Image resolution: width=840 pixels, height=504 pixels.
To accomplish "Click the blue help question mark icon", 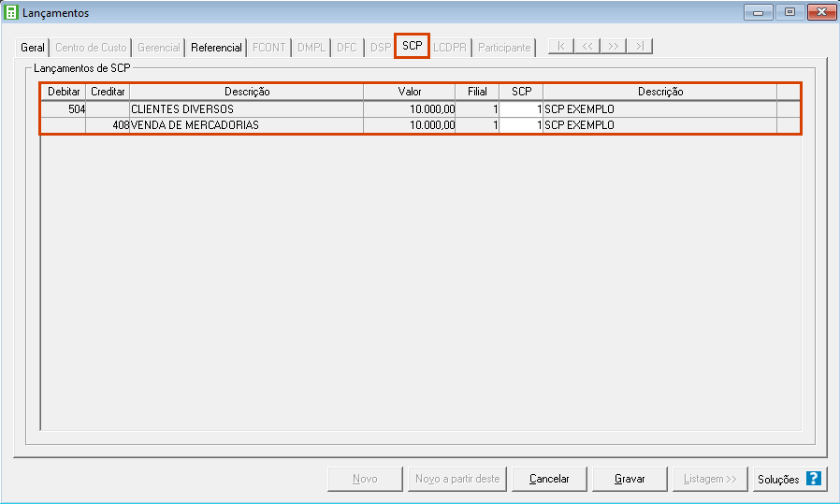I will [x=813, y=479].
